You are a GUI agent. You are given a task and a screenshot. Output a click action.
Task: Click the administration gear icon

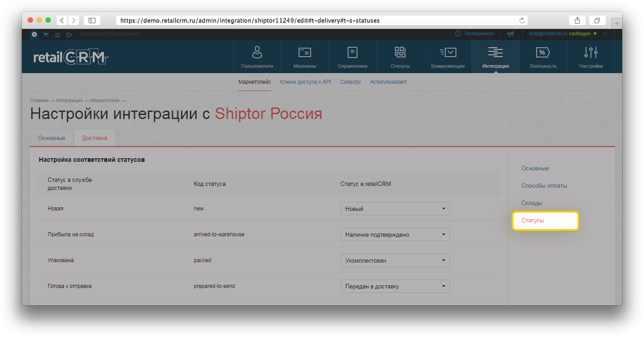point(34,34)
